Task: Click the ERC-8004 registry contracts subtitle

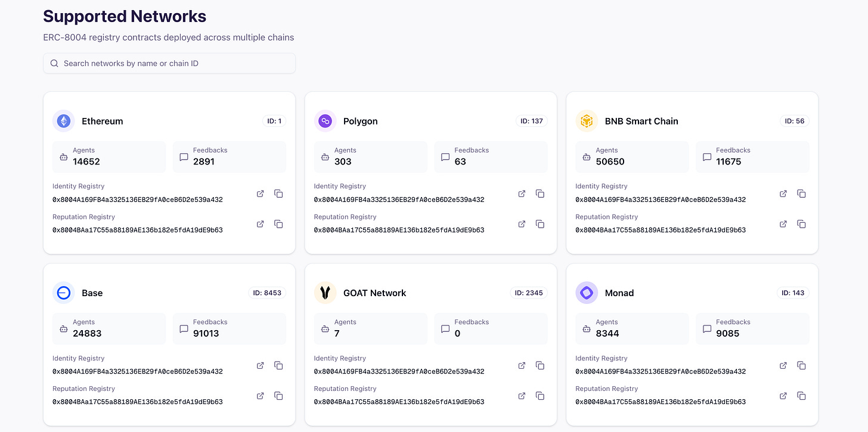Action: [169, 38]
